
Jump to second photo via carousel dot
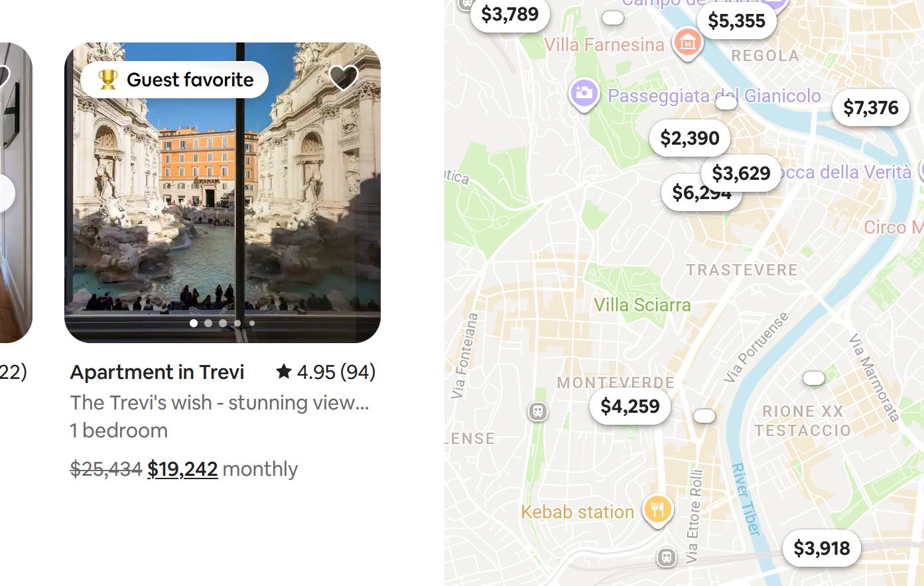(208, 323)
